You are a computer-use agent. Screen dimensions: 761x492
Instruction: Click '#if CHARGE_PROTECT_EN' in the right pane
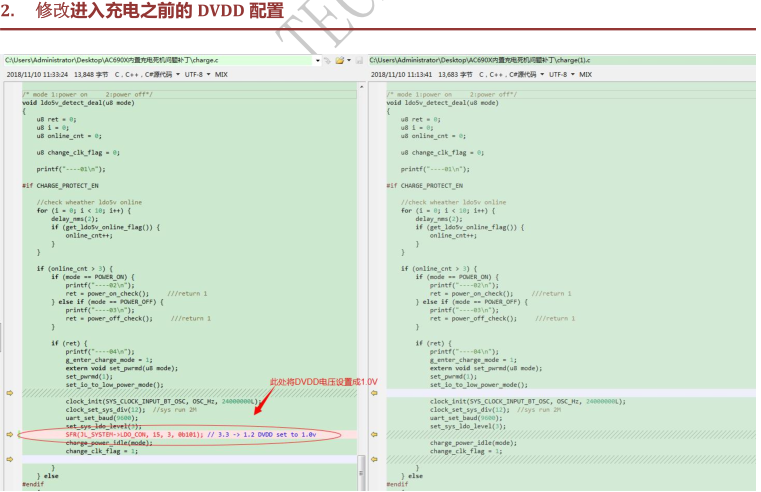click(x=425, y=185)
